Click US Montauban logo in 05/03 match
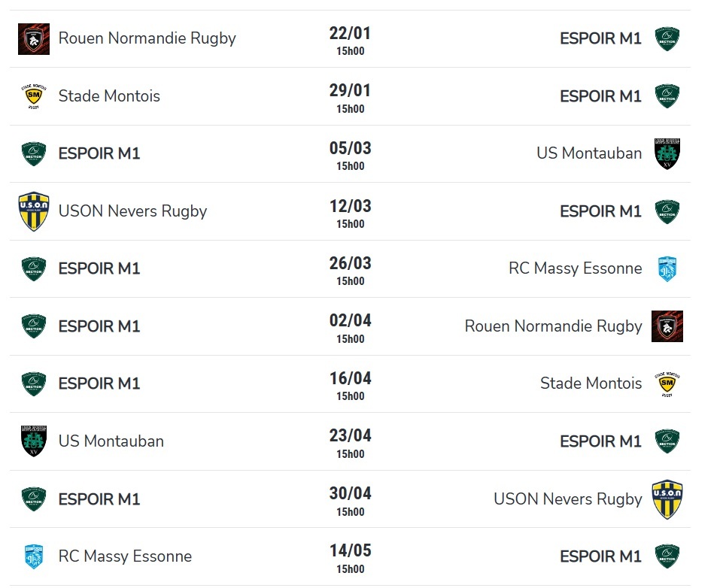The height and width of the screenshot is (588, 723). tap(667, 153)
